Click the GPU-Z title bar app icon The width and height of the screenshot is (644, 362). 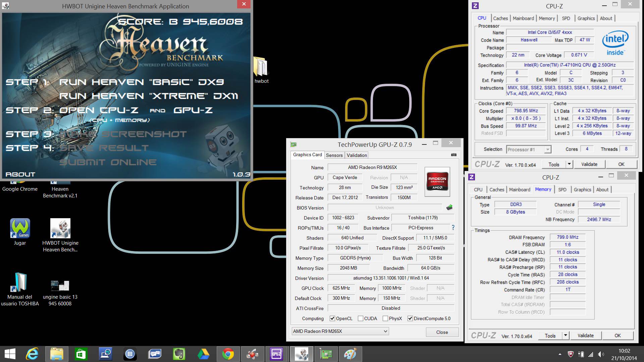(x=293, y=144)
